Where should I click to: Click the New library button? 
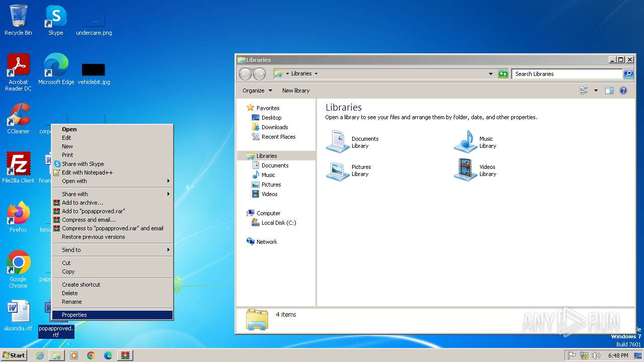[296, 90]
